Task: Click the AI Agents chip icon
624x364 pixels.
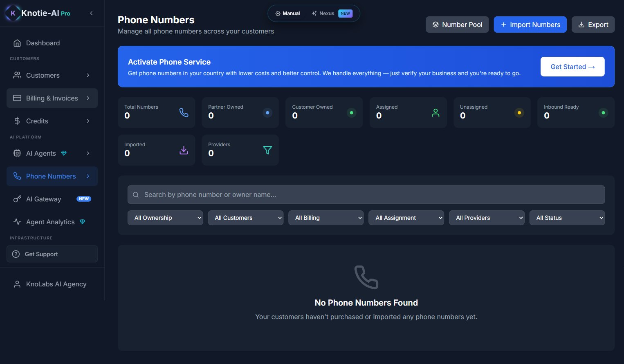Action: point(17,153)
